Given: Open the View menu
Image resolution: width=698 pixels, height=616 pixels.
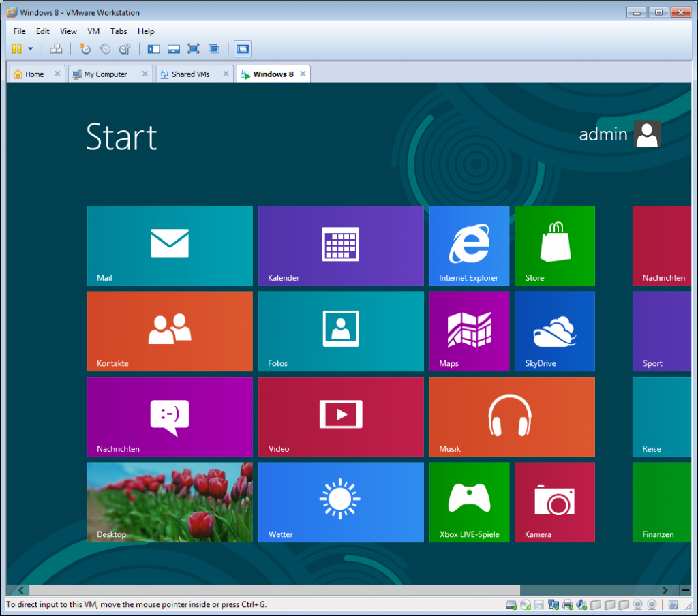Looking at the screenshot, I should tap(68, 31).
